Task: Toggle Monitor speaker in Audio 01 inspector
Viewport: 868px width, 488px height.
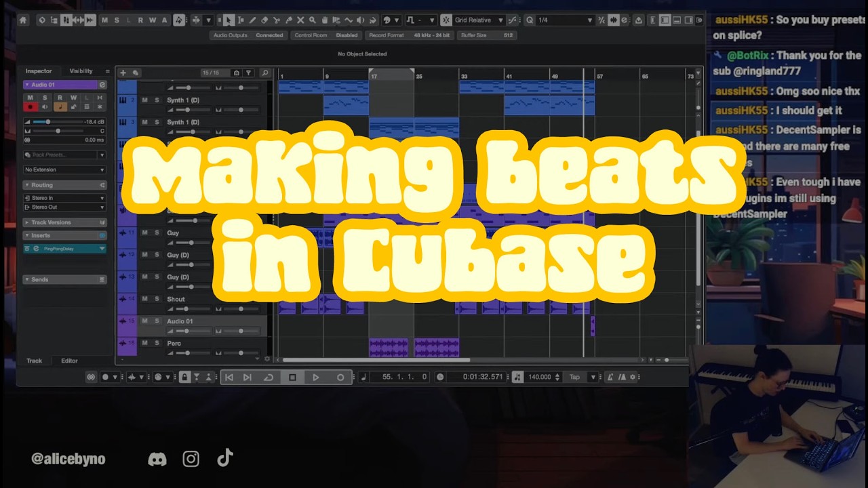Action: [x=45, y=106]
